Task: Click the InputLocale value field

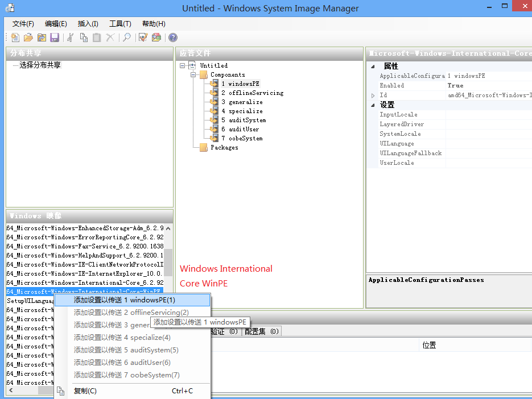Action: (x=489, y=115)
